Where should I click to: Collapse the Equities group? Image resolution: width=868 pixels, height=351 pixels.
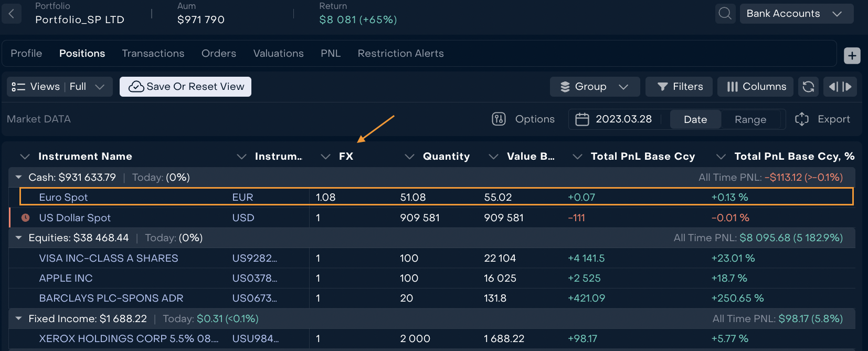click(19, 238)
